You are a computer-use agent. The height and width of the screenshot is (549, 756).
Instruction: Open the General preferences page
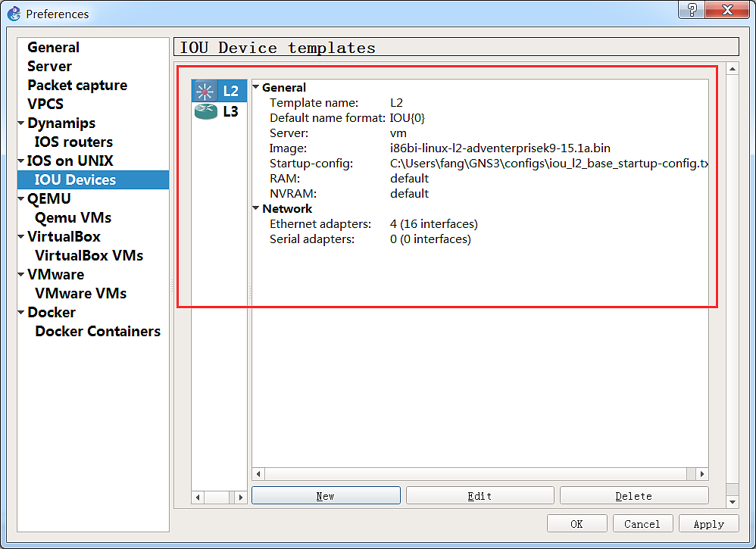(53, 47)
